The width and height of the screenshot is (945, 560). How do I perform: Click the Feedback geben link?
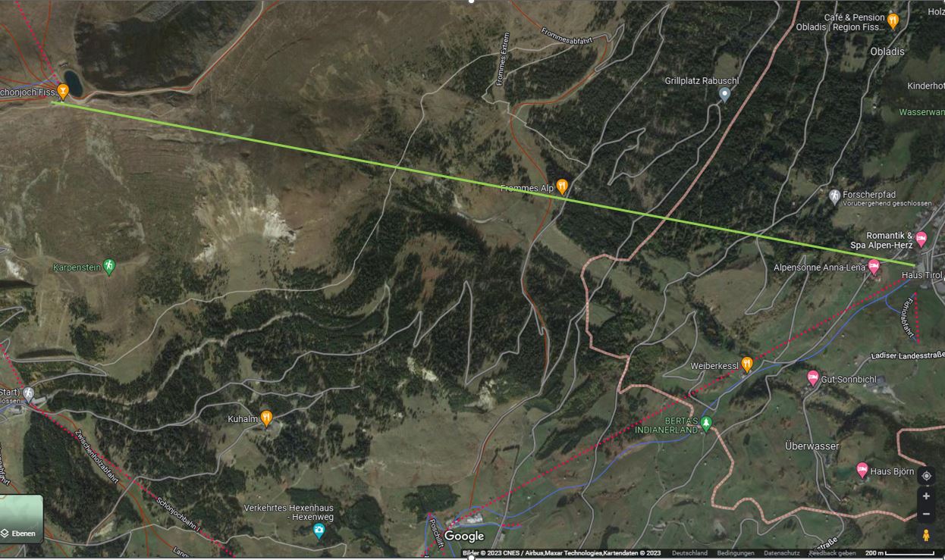point(832,553)
